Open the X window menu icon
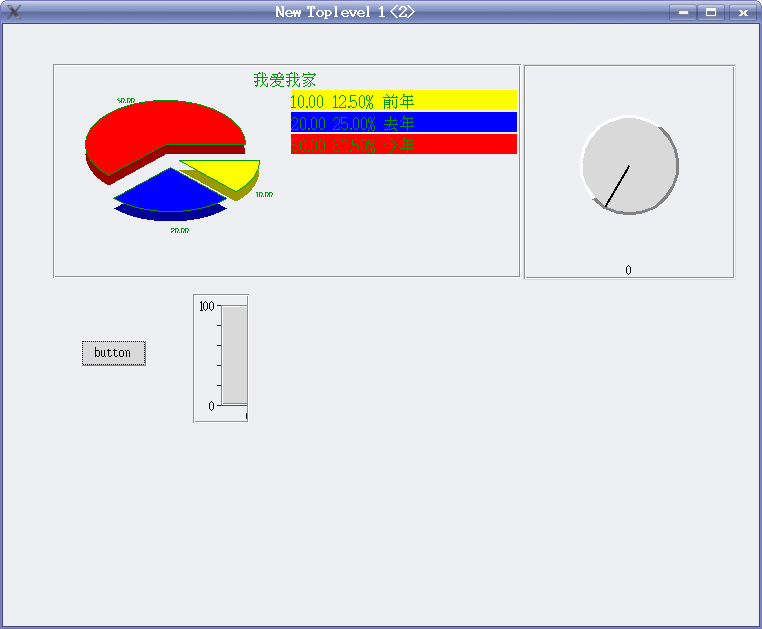The height and width of the screenshot is (629, 762). pos(14,12)
